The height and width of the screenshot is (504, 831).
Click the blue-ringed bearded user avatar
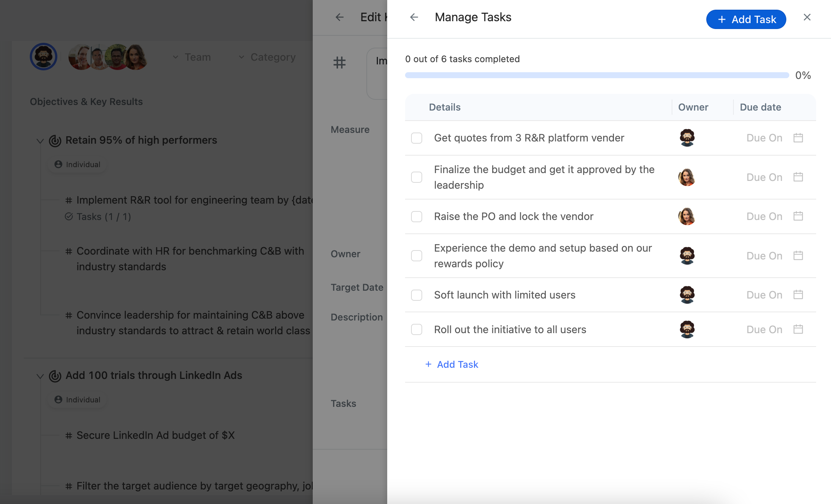pyautogui.click(x=44, y=57)
